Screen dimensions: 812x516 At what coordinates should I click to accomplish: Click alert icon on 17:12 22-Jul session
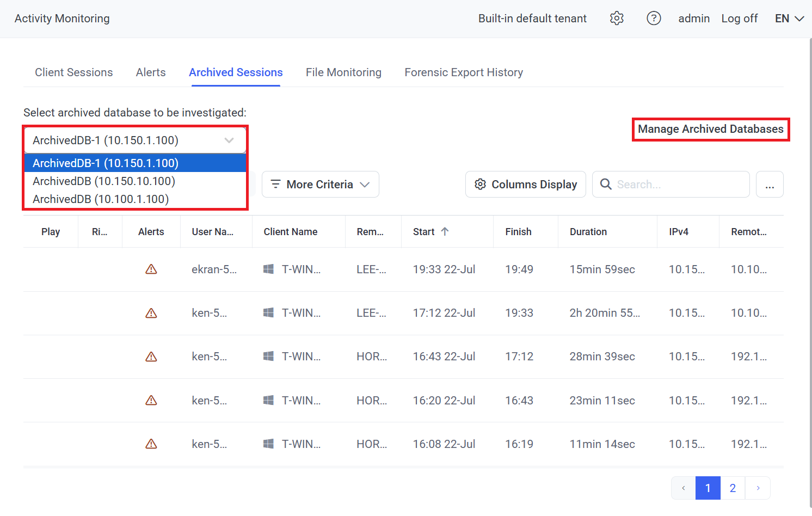[151, 313]
